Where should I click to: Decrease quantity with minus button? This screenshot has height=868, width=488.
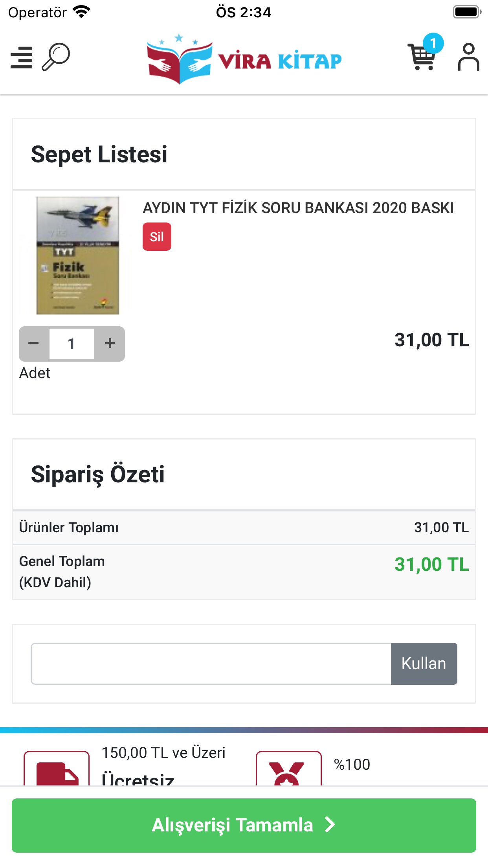(x=34, y=344)
